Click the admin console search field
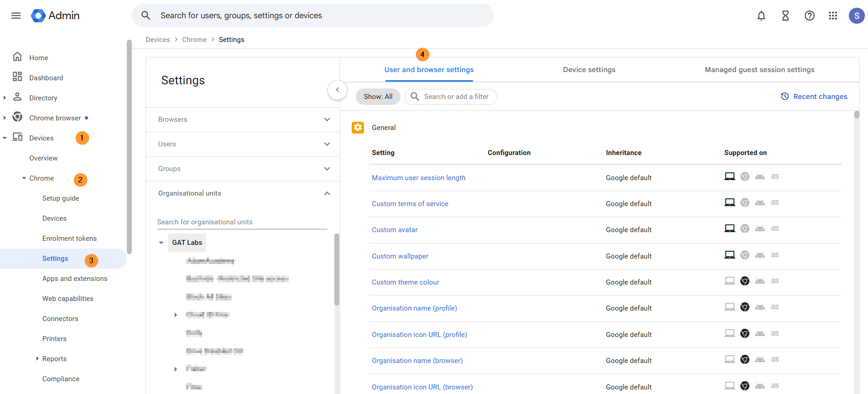Viewport: 868px width, 394px height. tap(313, 16)
